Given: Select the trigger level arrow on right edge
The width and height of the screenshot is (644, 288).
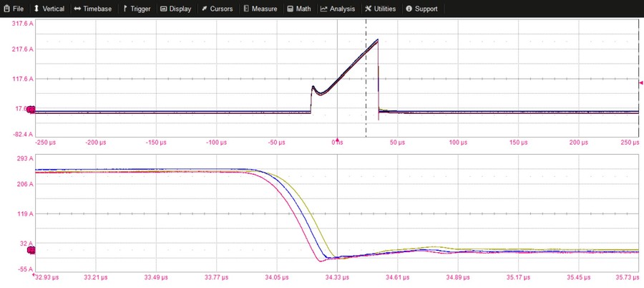Looking at the screenshot, I should click(x=641, y=82).
